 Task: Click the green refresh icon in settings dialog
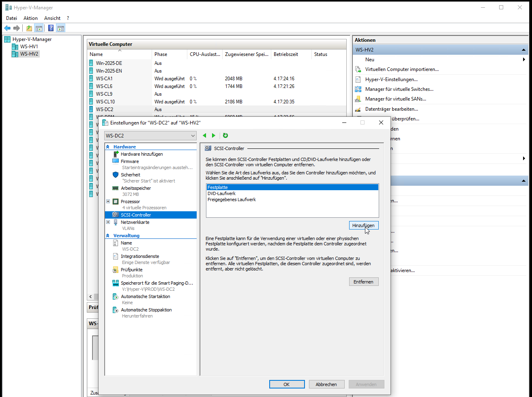[x=225, y=135]
